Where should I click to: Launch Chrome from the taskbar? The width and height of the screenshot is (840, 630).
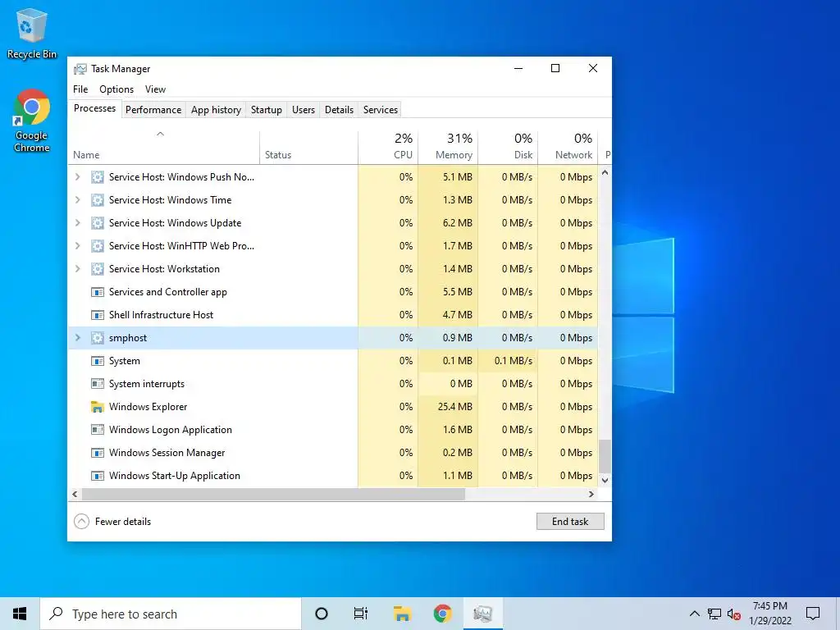[x=442, y=614]
